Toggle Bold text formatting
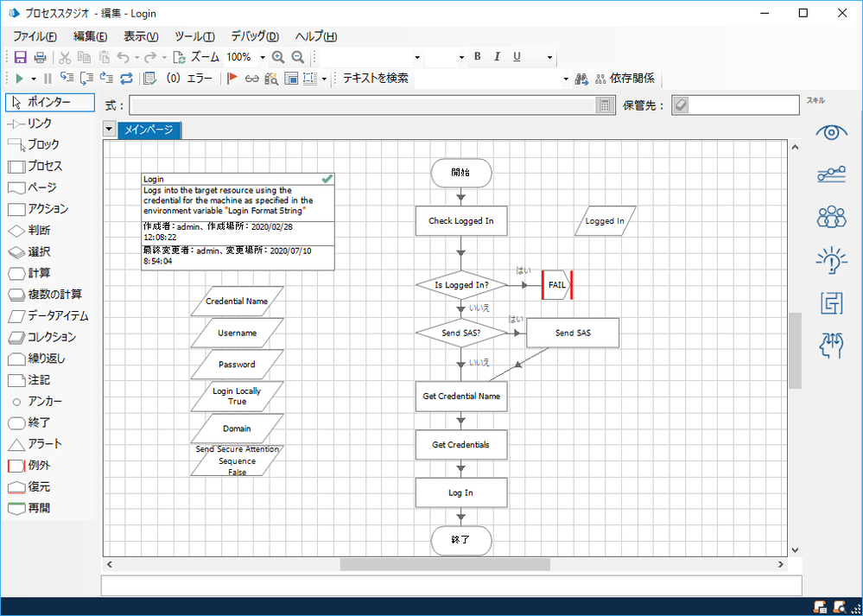The image size is (863, 616). point(477,57)
